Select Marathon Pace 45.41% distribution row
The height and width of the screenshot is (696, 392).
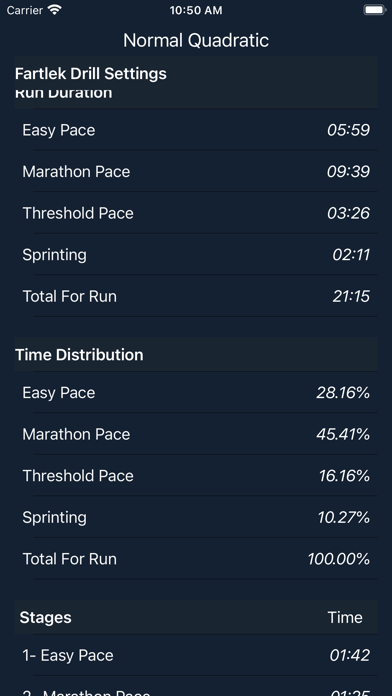pyautogui.click(x=196, y=434)
